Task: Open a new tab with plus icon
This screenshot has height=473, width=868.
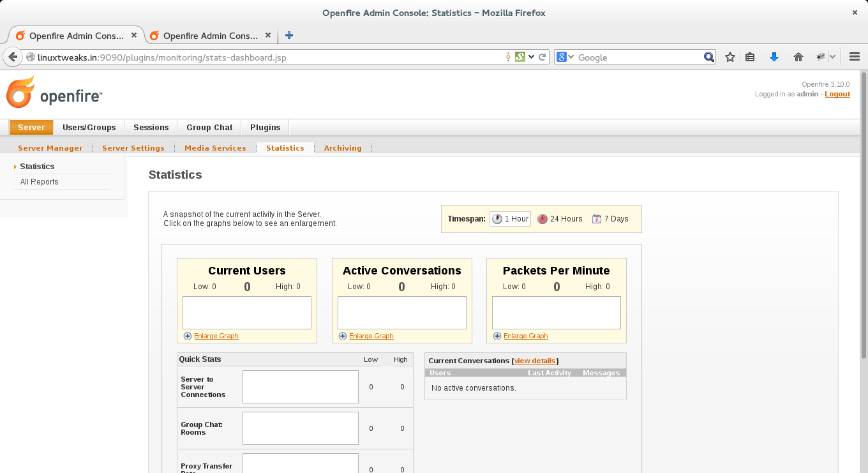Action: coord(289,36)
